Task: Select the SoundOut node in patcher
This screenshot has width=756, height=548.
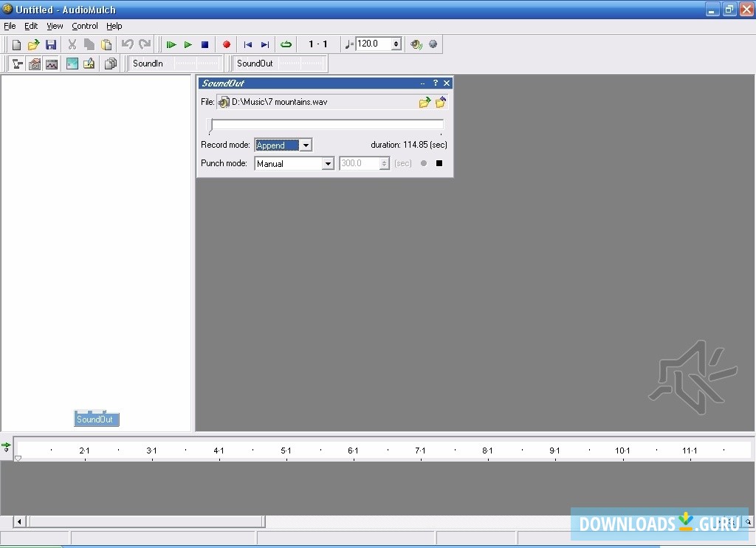Action: point(97,419)
